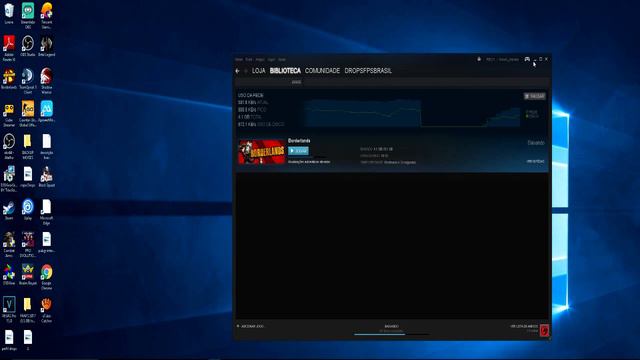The width and height of the screenshot is (640, 360).
Task: Launch Counter-Strike Global Offensive shortcut
Action: click(28, 114)
